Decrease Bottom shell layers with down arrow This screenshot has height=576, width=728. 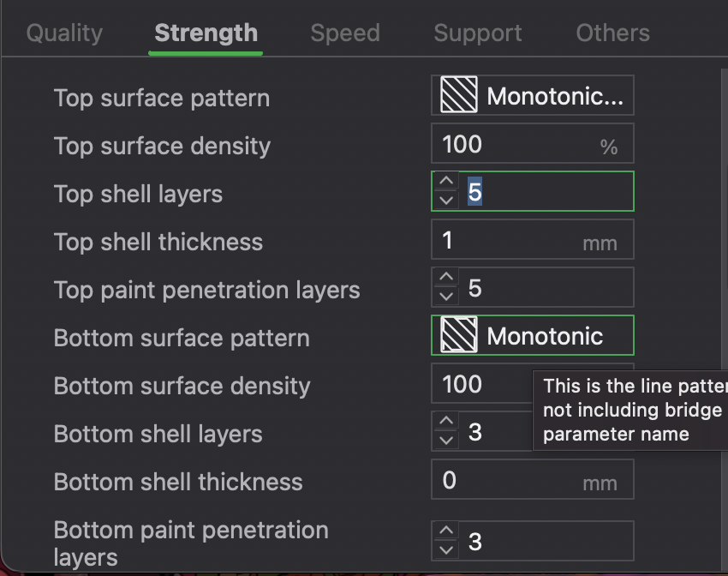[x=445, y=441]
